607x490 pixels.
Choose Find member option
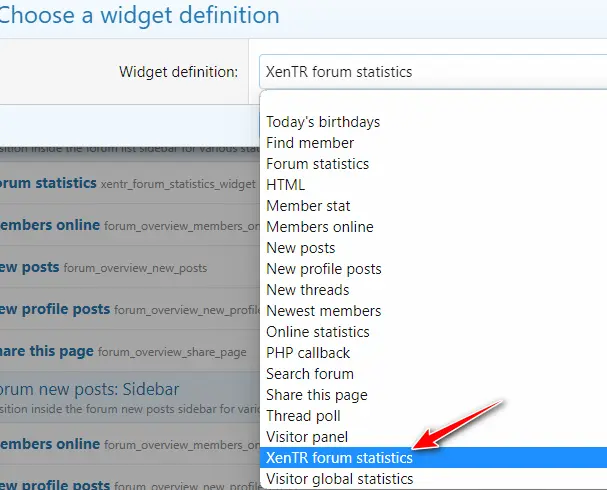pyautogui.click(x=310, y=143)
